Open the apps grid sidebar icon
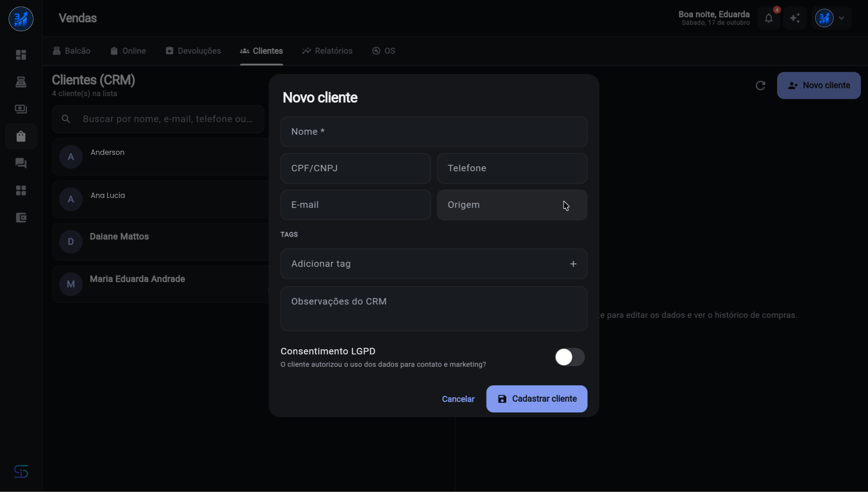Screen dimensions: 868x492 coord(21,191)
